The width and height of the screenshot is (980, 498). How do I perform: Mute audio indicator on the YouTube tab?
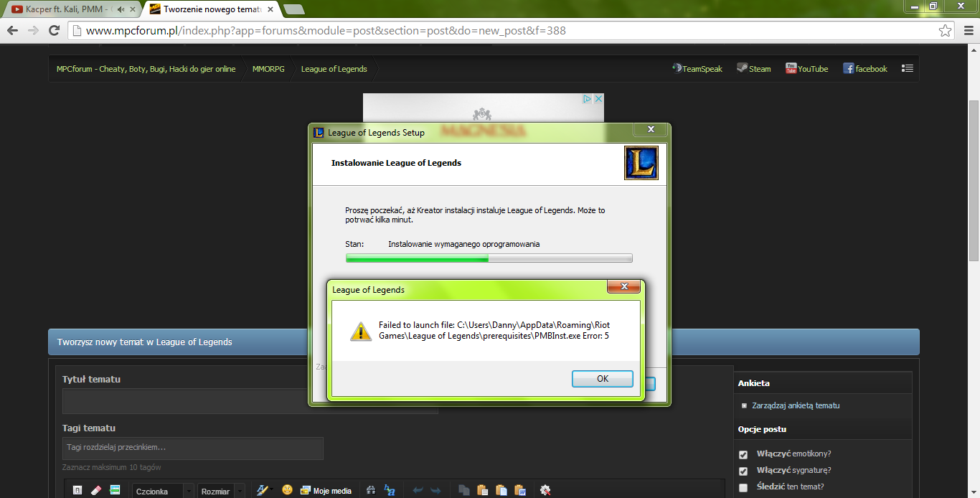coord(121,9)
